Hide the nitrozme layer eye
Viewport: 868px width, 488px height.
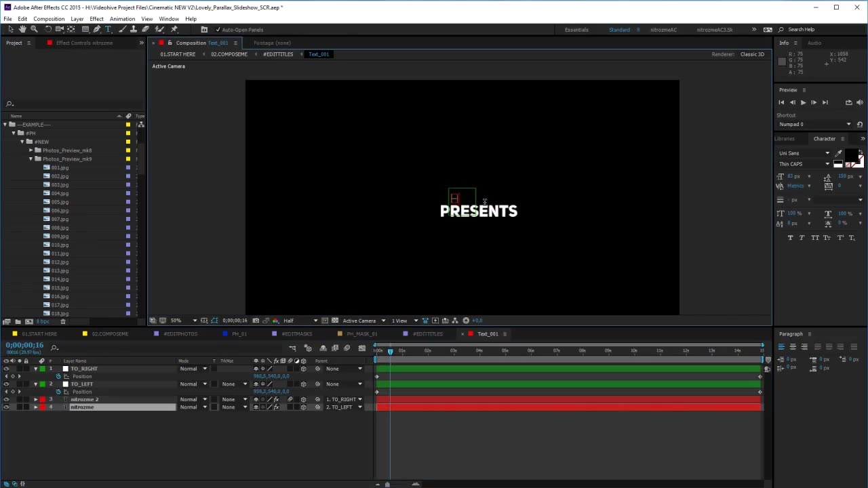click(x=6, y=407)
